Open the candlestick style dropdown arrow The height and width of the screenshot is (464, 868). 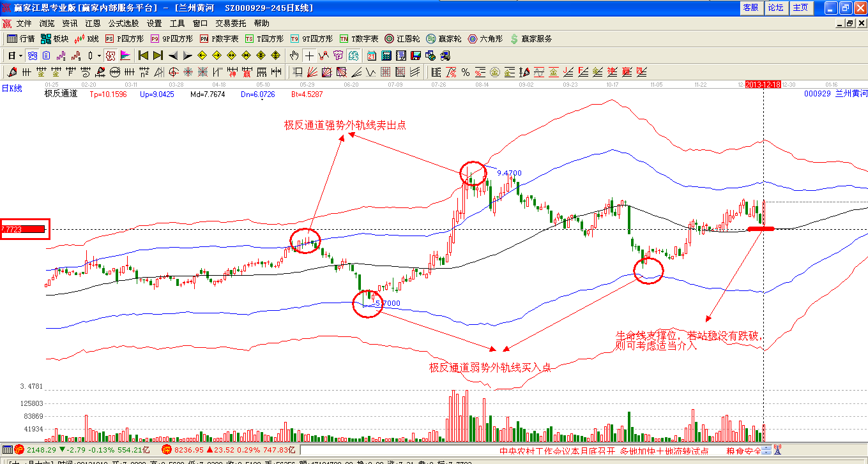coord(99,56)
